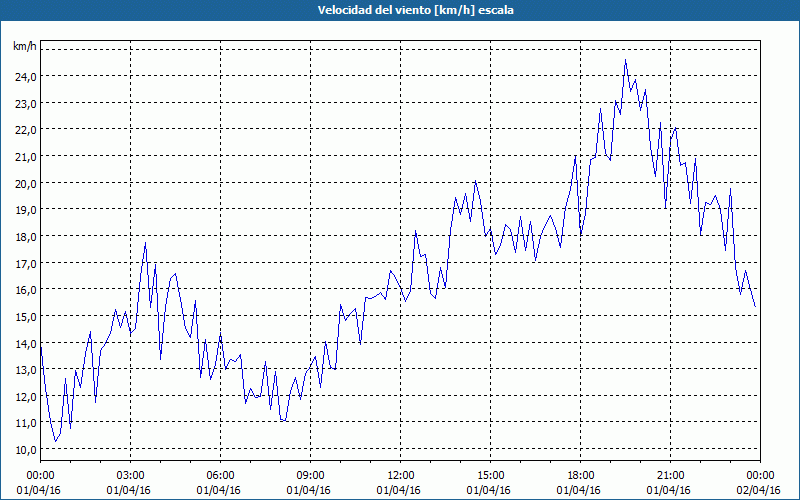
Task: Click the 15,0 y-axis label
Action: pos(26,317)
